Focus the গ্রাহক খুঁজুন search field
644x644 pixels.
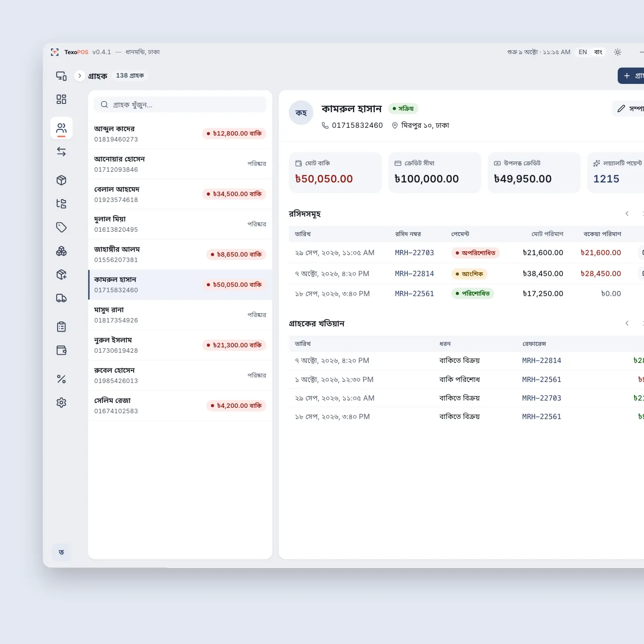180,104
